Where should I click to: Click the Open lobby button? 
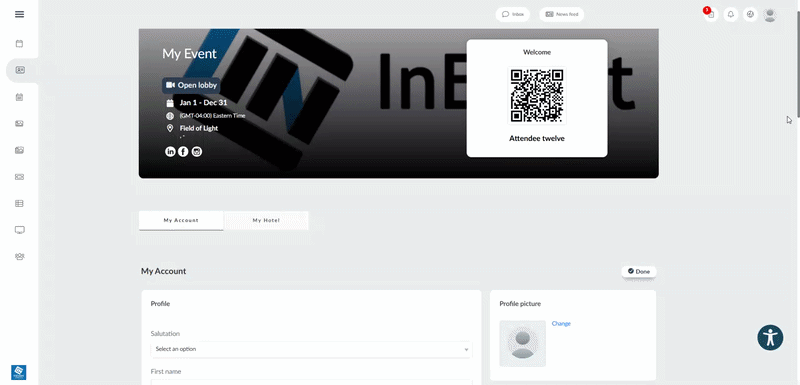(x=191, y=85)
